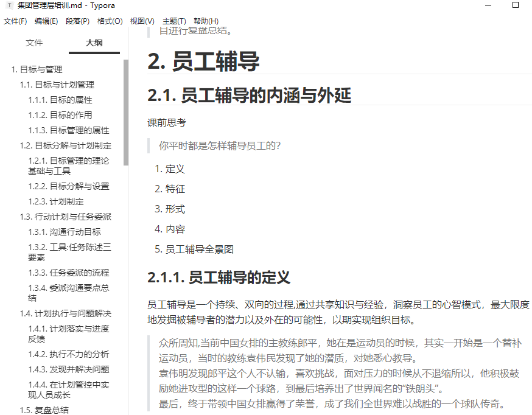Maximize the Typora window

point(516,5)
